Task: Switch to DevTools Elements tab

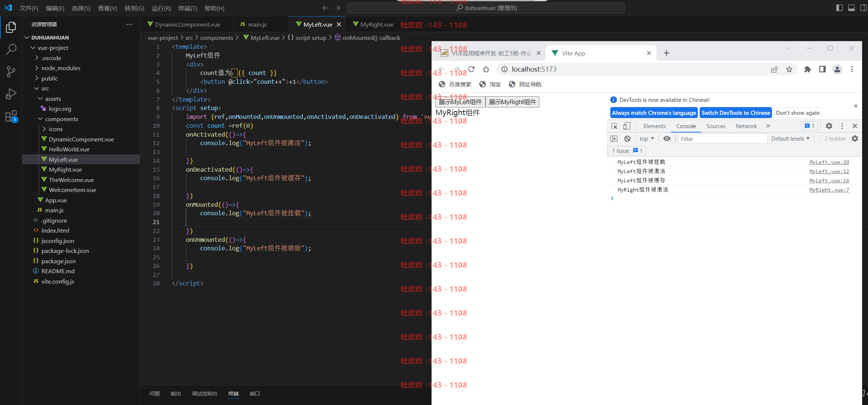Action: [x=654, y=126]
